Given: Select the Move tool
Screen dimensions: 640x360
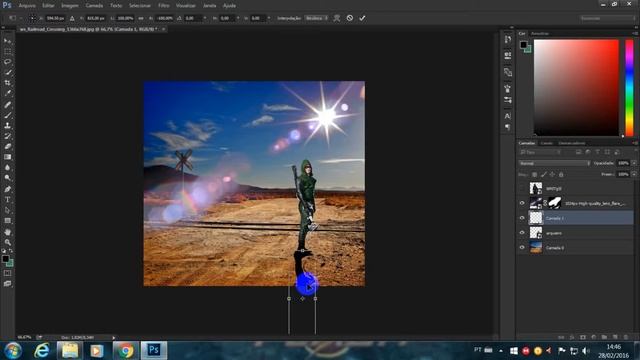Looking at the screenshot, I should (x=7, y=41).
